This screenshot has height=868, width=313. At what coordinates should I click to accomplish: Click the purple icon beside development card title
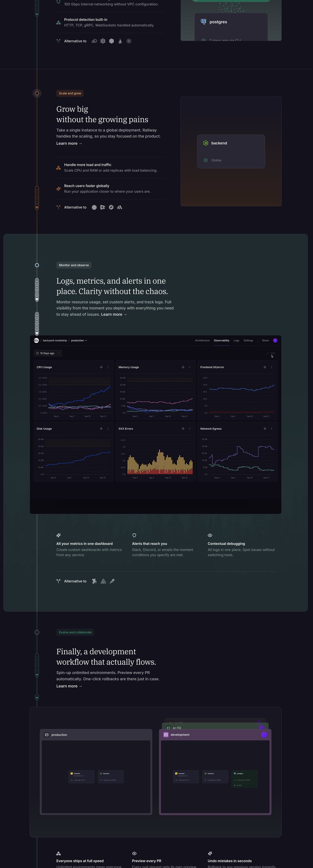[166, 735]
